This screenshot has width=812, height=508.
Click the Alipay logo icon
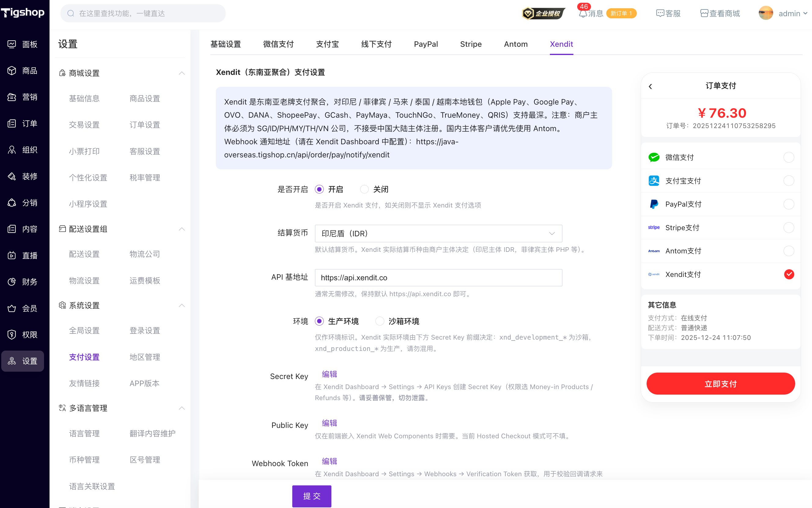pyautogui.click(x=654, y=181)
